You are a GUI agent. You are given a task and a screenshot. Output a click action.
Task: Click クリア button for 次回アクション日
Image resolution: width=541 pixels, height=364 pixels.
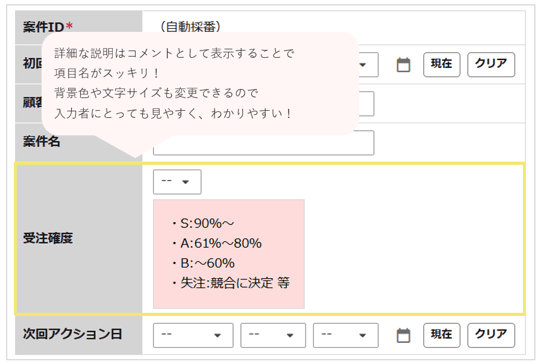coord(491,335)
